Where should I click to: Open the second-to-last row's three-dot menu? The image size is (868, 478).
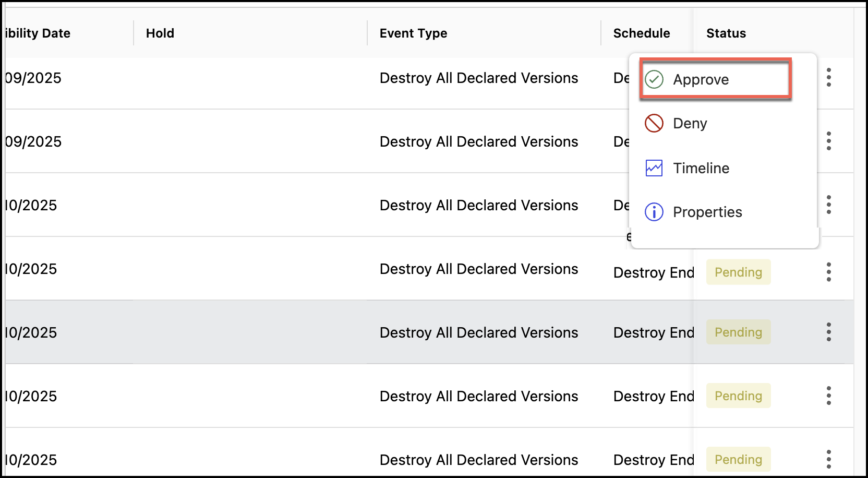[828, 396]
